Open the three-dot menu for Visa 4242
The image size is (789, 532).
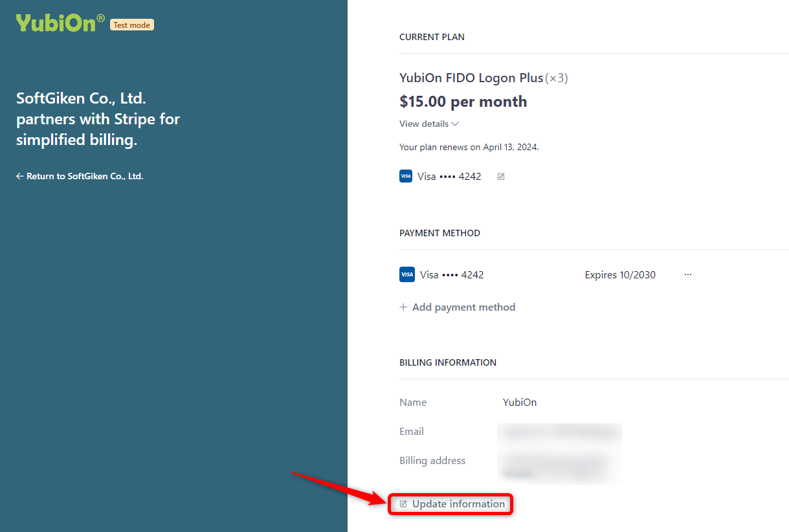(688, 274)
